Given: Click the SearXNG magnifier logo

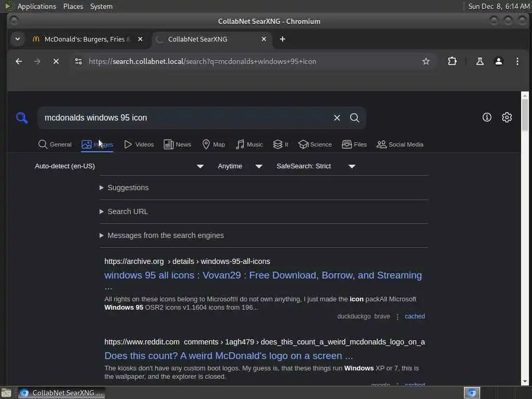Looking at the screenshot, I should (x=22, y=118).
